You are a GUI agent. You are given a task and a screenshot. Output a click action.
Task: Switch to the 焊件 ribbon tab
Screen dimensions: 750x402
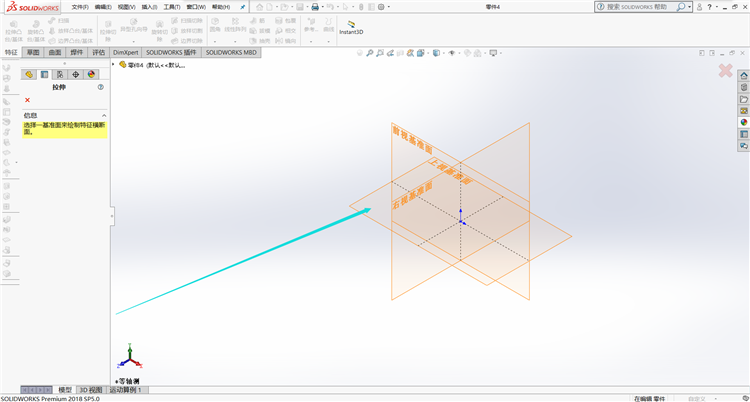(77, 53)
